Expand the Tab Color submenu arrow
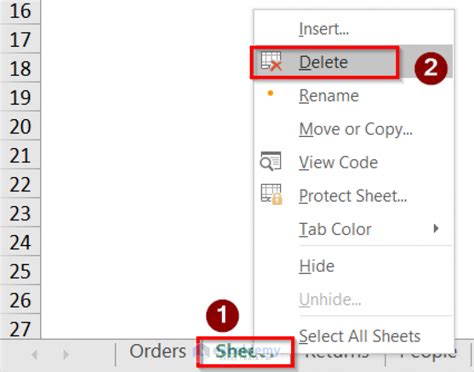 coord(436,229)
